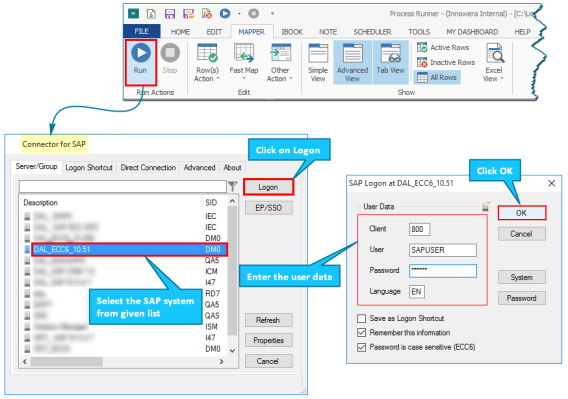The image size is (568, 399).
Task: Show Inactive Rows only
Action: [x=446, y=62]
